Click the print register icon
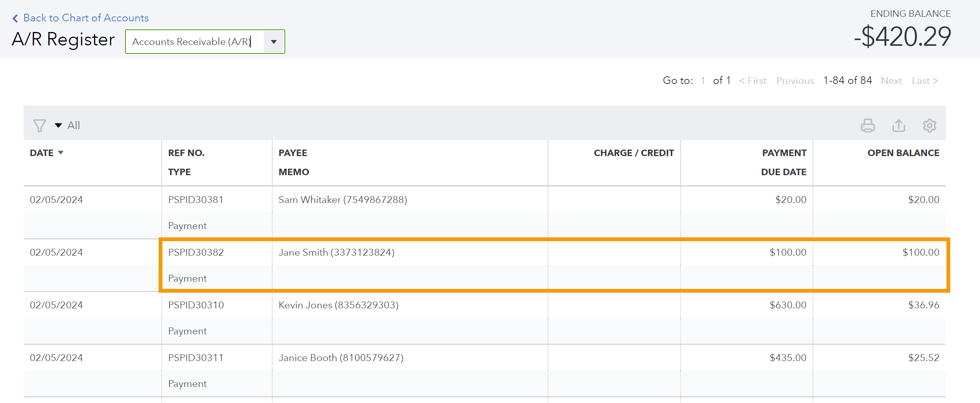 (x=868, y=126)
